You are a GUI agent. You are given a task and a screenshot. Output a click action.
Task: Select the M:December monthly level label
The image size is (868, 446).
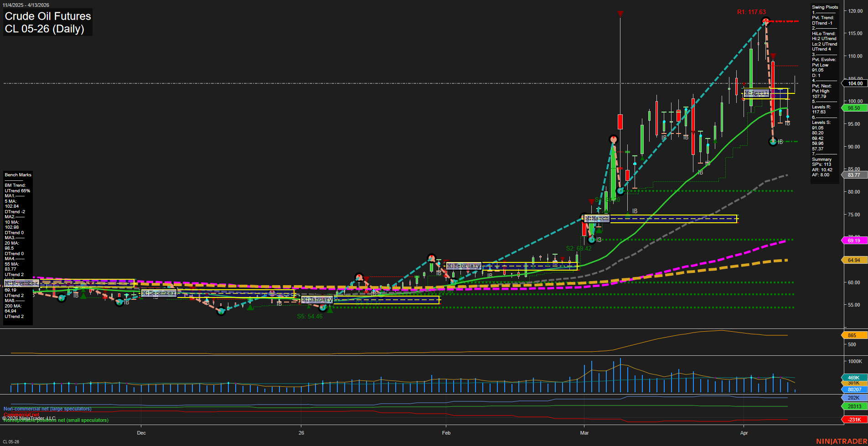coord(158,293)
